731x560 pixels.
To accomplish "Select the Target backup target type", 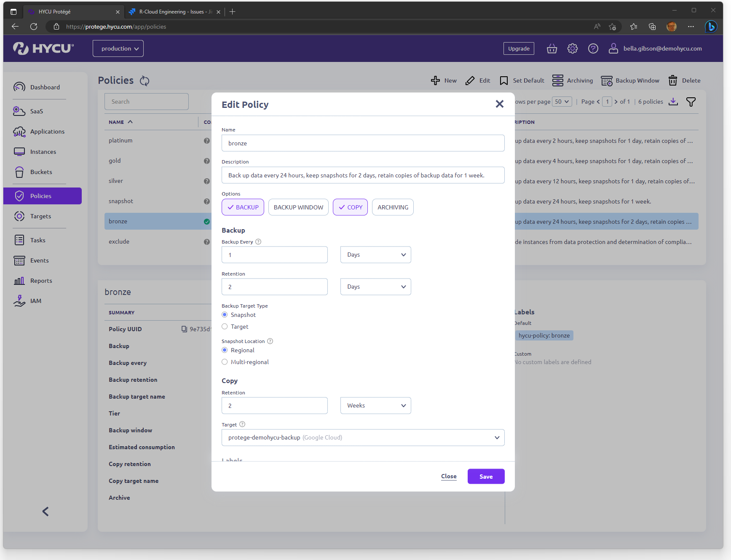I will tap(225, 326).
